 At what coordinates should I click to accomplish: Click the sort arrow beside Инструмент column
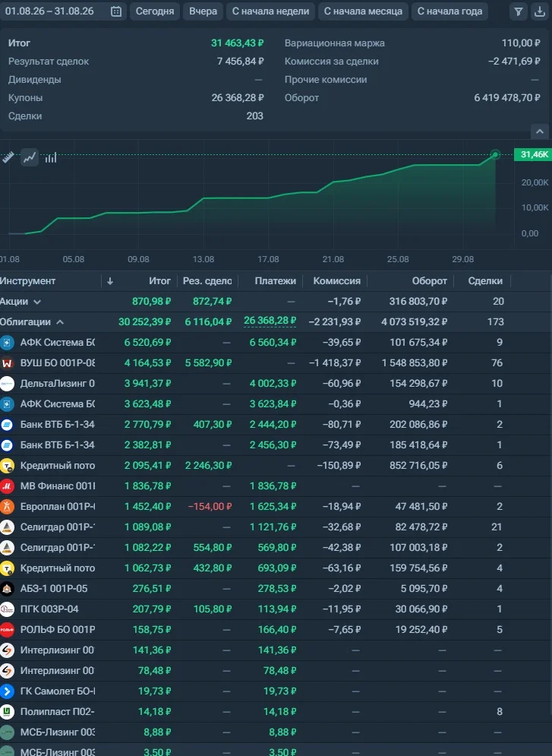click(x=110, y=281)
